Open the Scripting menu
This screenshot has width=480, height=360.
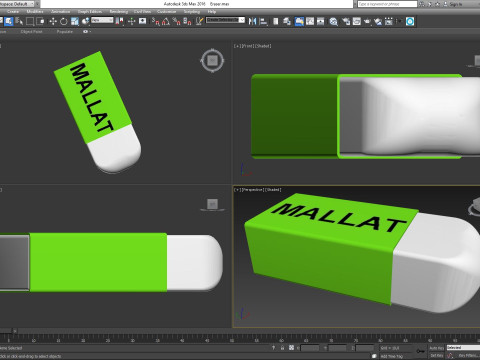coord(192,12)
